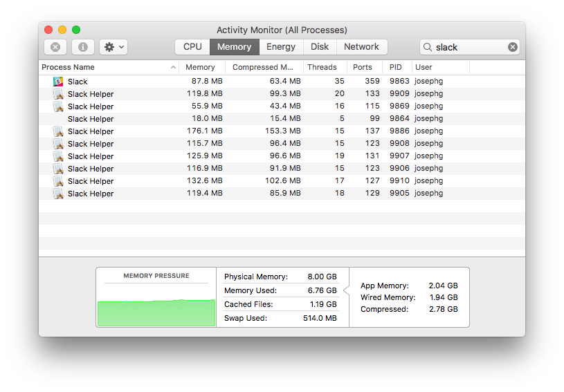Go to the Network tab
Screen dimensions: 564x392
(361, 47)
